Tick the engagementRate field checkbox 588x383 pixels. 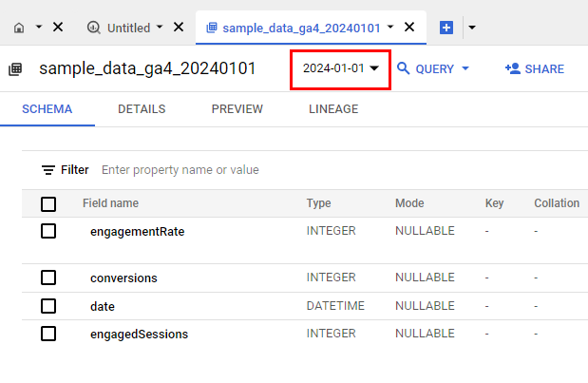pos(48,231)
